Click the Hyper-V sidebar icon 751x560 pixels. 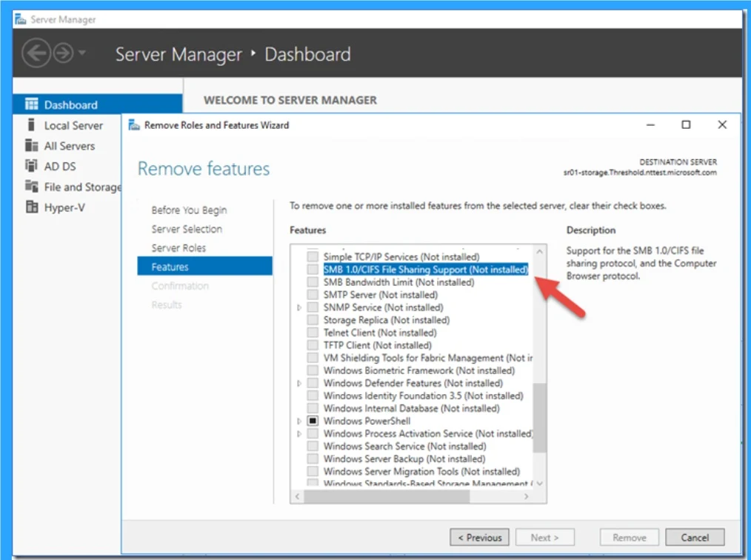click(x=31, y=207)
